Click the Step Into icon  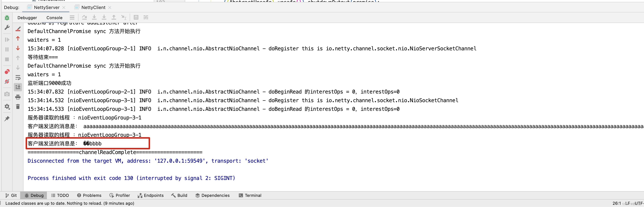(x=94, y=17)
